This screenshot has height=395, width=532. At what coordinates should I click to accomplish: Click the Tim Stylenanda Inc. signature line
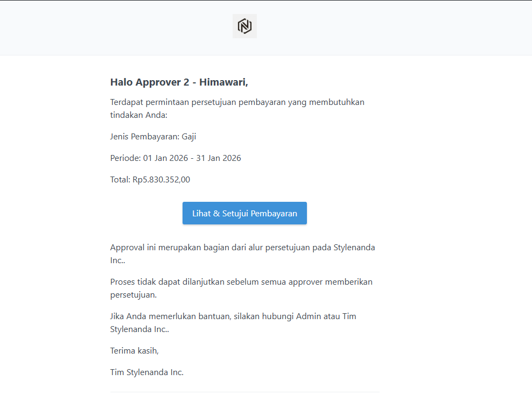pyautogui.click(x=147, y=372)
